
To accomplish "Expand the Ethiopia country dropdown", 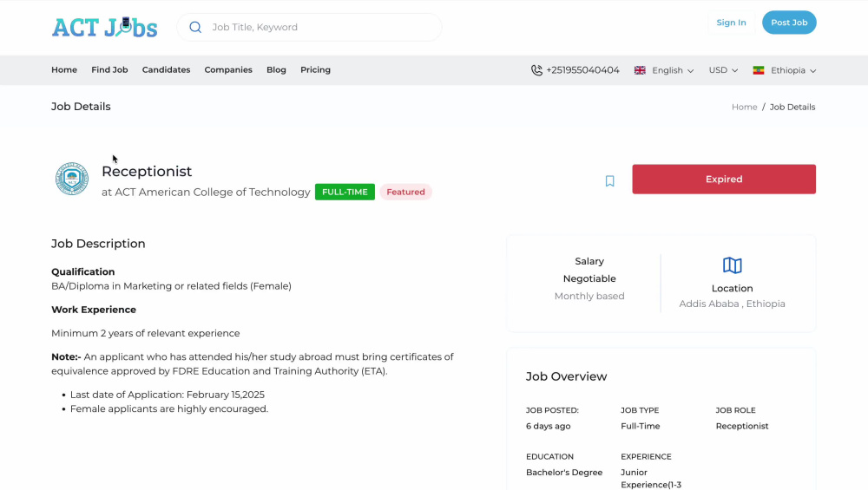I will [793, 70].
